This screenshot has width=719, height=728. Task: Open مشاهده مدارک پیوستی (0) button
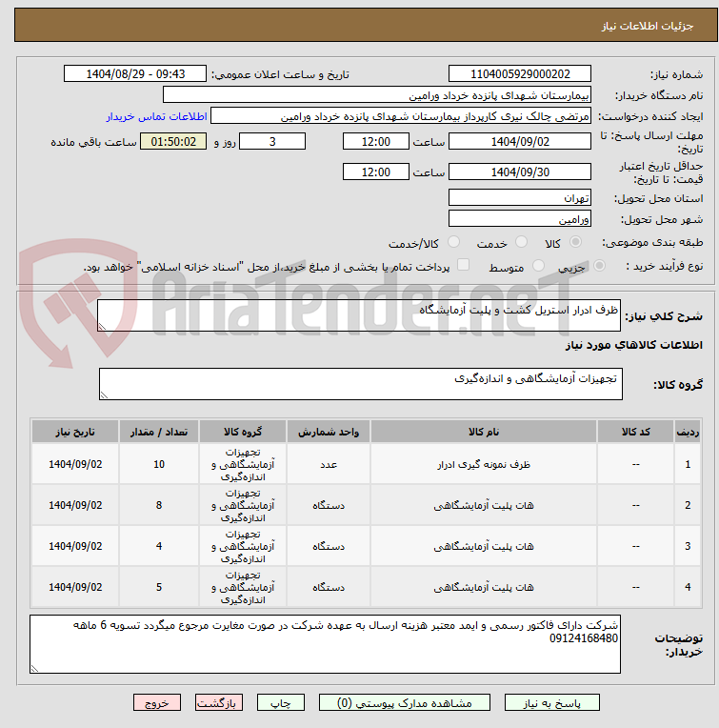pyautogui.click(x=404, y=703)
